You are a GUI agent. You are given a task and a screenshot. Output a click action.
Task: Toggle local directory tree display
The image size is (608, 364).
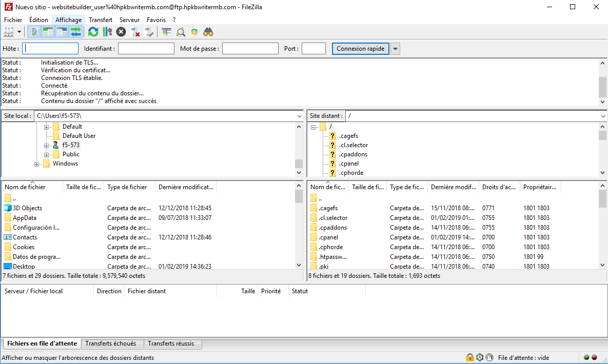(48, 32)
